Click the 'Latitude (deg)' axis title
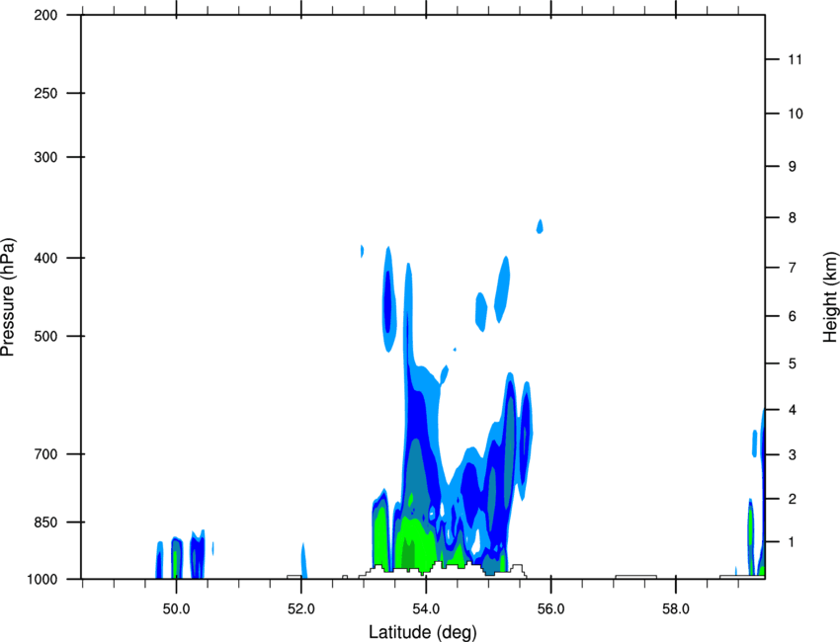840x642 pixels. 423,632
